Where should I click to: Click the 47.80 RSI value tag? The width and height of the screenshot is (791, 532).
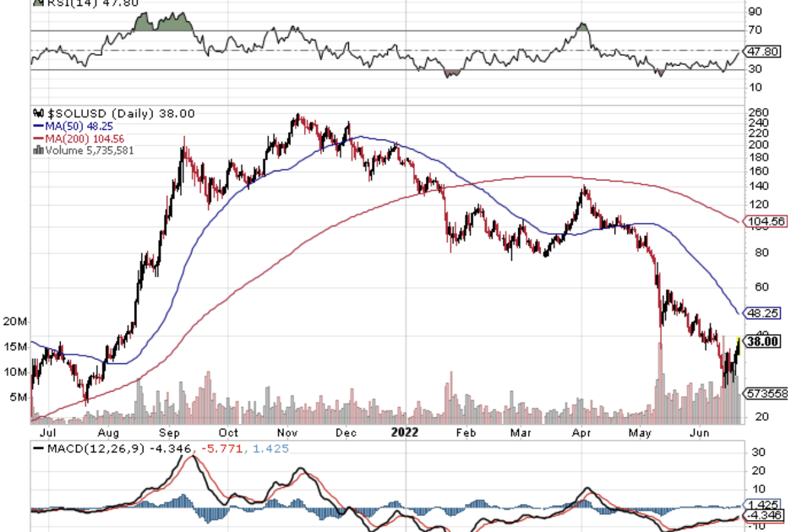pos(765,52)
